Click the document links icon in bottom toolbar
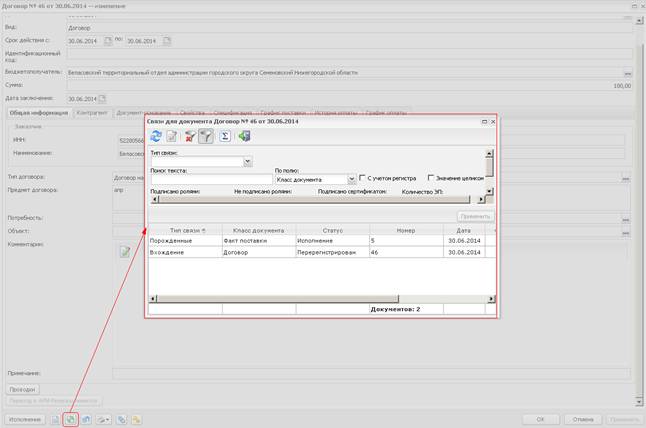 coord(70,419)
